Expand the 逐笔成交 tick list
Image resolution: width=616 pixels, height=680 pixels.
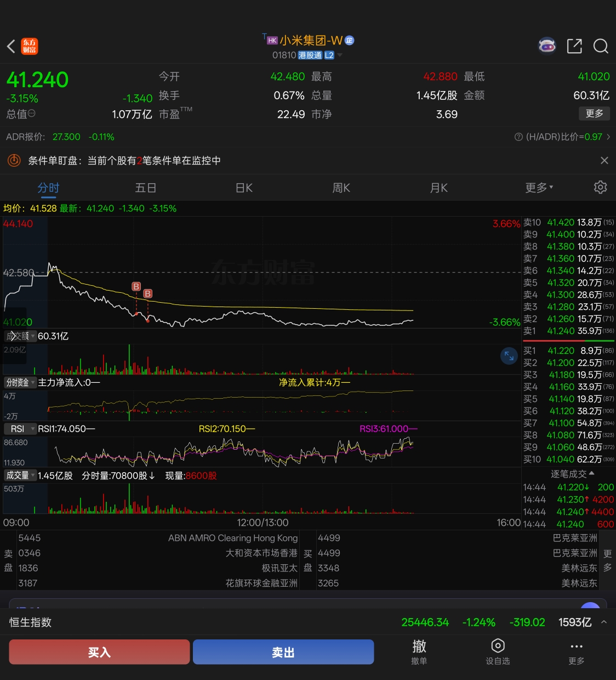coord(573,474)
